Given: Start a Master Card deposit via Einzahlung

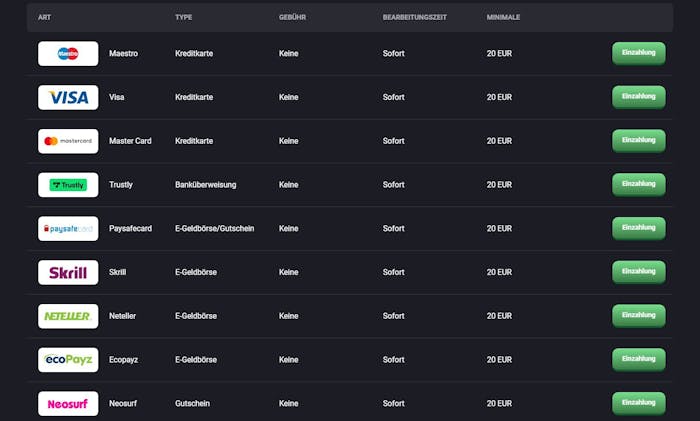Looking at the screenshot, I should point(638,141).
